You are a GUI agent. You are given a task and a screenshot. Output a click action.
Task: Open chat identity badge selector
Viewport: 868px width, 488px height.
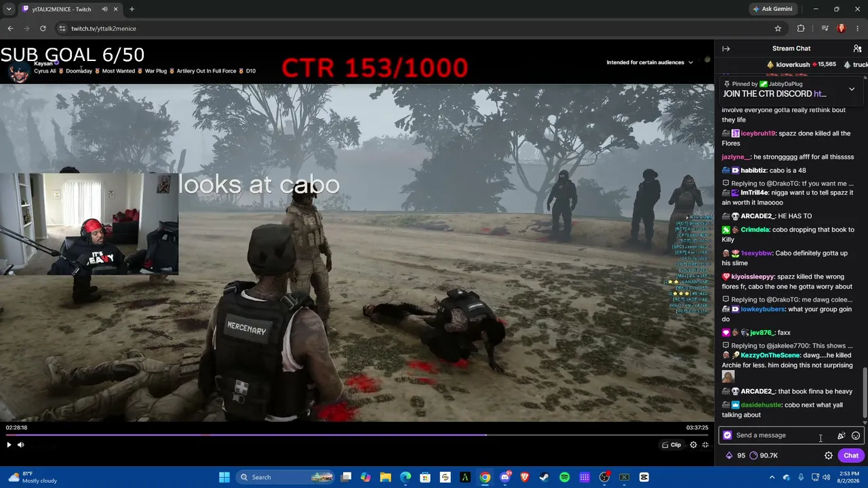coord(728,435)
